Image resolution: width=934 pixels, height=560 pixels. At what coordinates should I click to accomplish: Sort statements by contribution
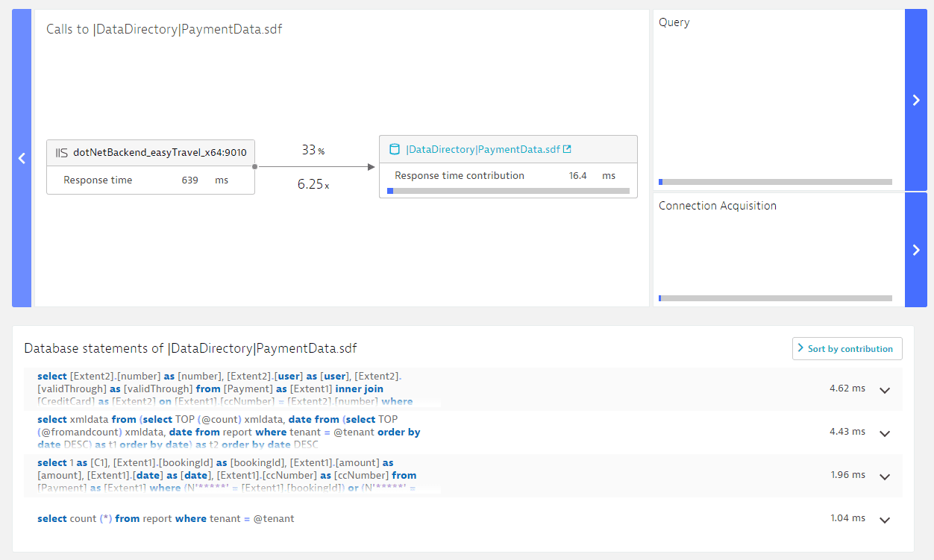click(847, 348)
